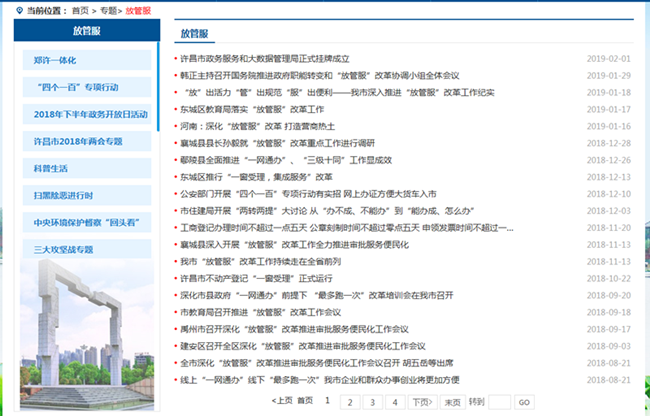Open 扫黑除恶进行时 sidebar topic
The height and width of the screenshot is (416, 650).
(x=63, y=195)
